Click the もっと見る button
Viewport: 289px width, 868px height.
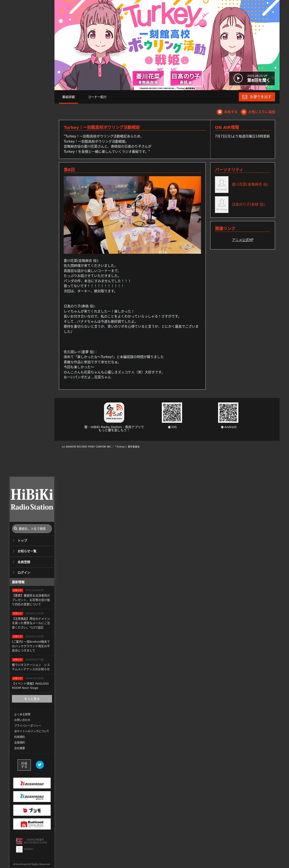[x=32, y=699]
